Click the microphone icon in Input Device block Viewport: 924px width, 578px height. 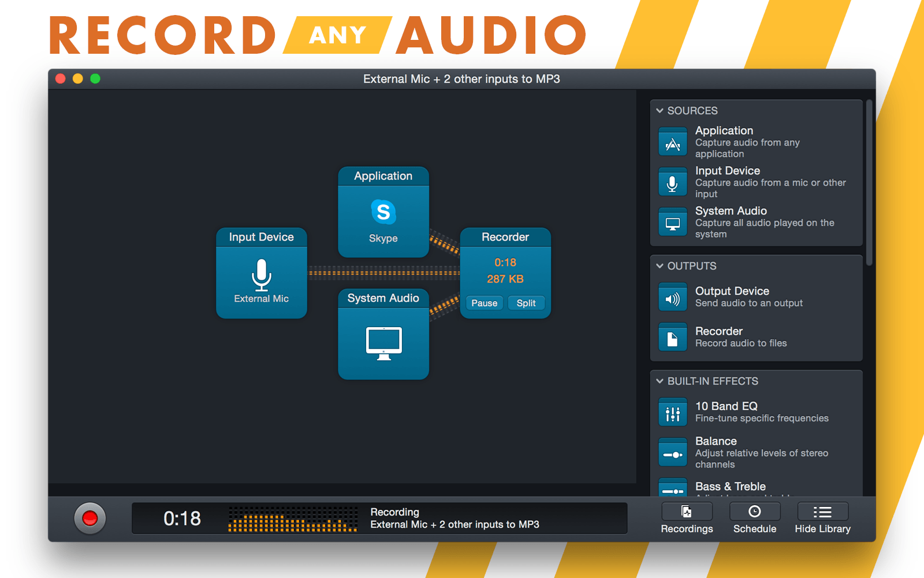pyautogui.click(x=262, y=275)
